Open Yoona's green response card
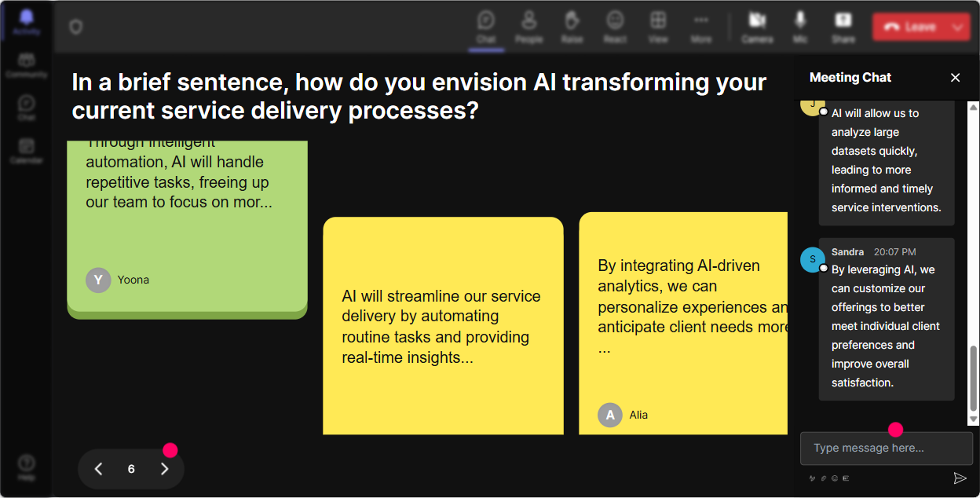The image size is (980, 498). tap(187, 229)
